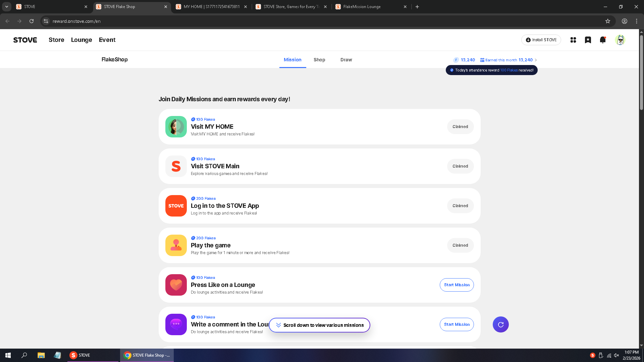
Task: Open Chrome's three-dot menu
Action: [x=637, y=21]
